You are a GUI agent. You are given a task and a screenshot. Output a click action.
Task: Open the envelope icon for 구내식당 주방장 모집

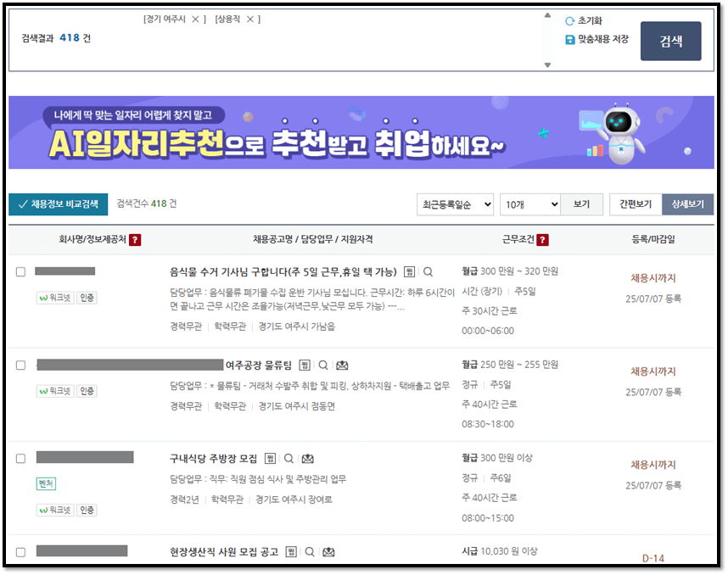click(307, 458)
